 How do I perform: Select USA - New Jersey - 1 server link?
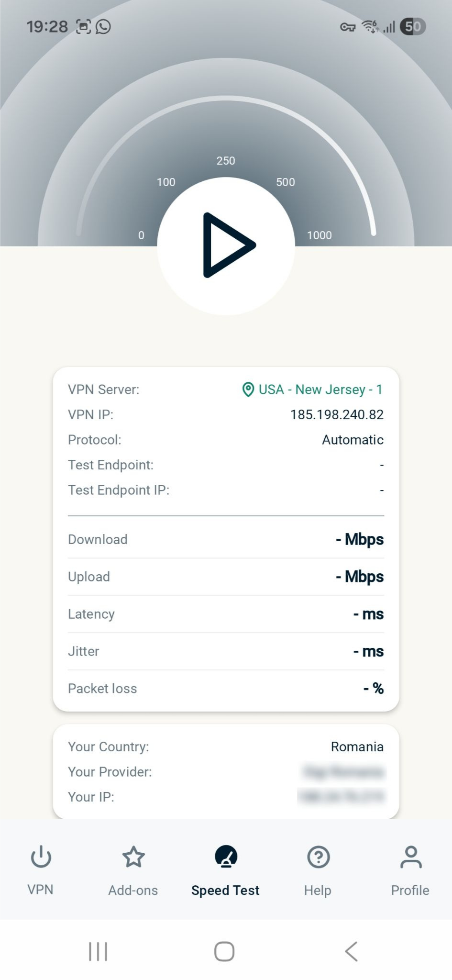pyautogui.click(x=320, y=390)
